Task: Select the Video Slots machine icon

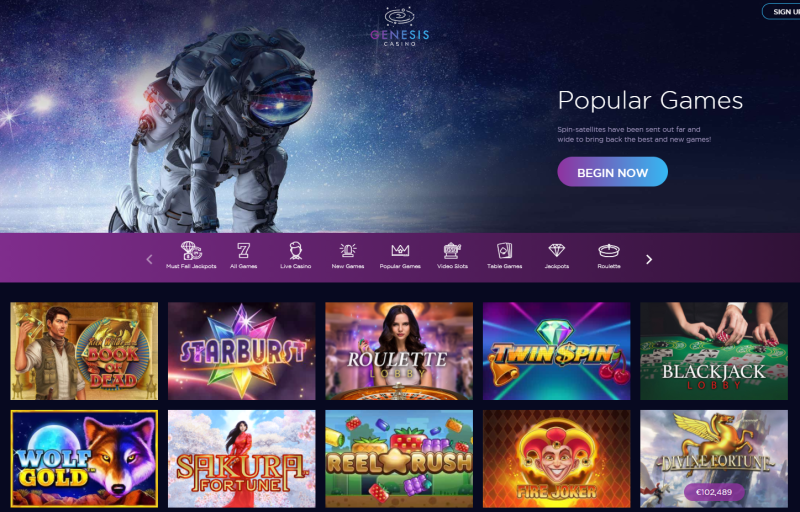Action: tap(452, 250)
